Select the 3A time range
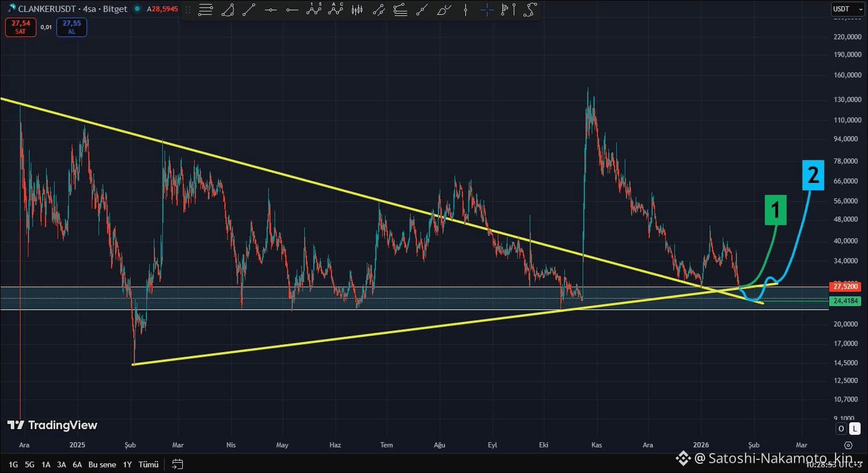This screenshot has width=868, height=473. pyautogui.click(x=62, y=464)
